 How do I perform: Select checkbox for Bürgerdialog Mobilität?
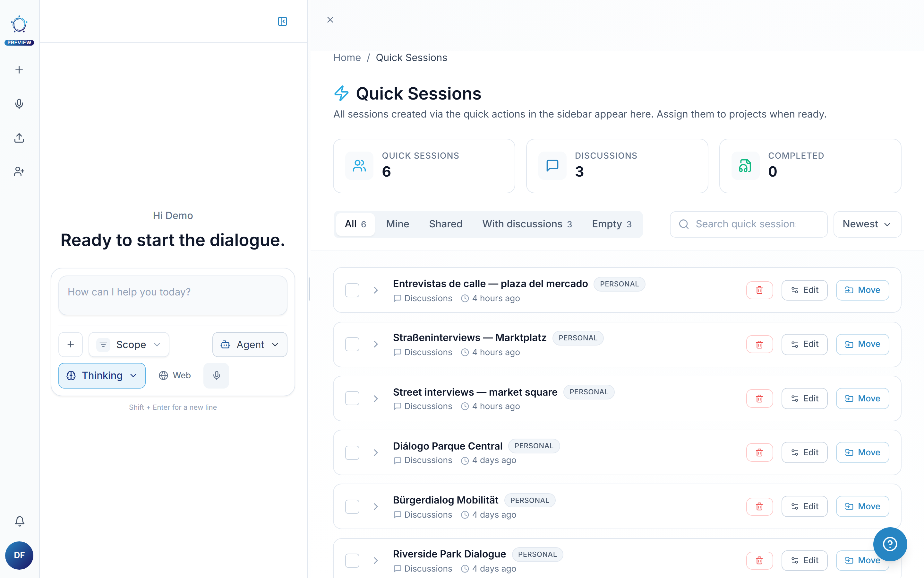[352, 506]
